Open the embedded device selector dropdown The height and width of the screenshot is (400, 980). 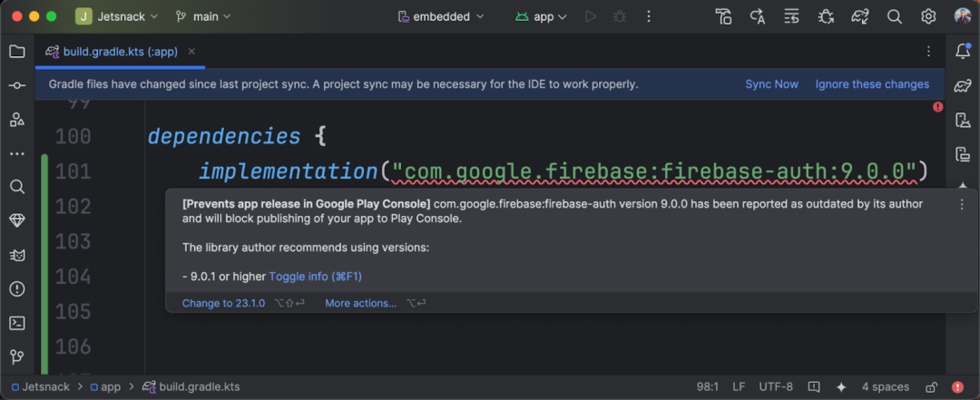pyautogui.click(x=441, y=16)
